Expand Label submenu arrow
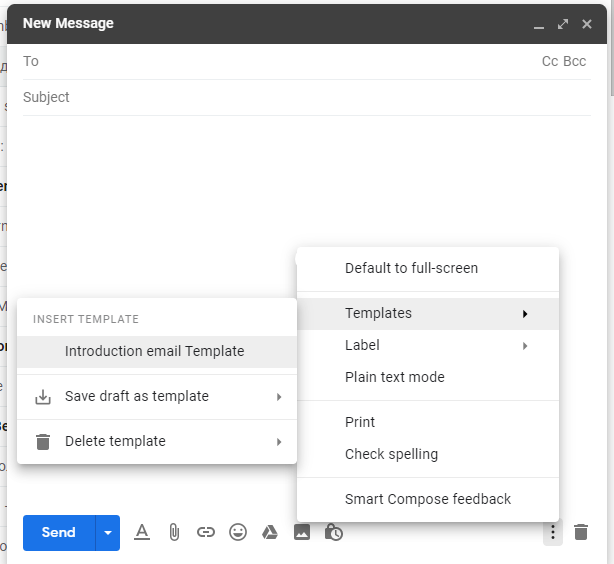The height and width of the screenshot is (564, 614). click(525, 346)
